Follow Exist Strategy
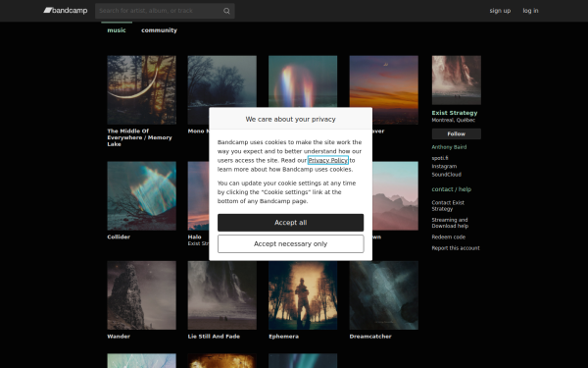 tap(457, 134)
